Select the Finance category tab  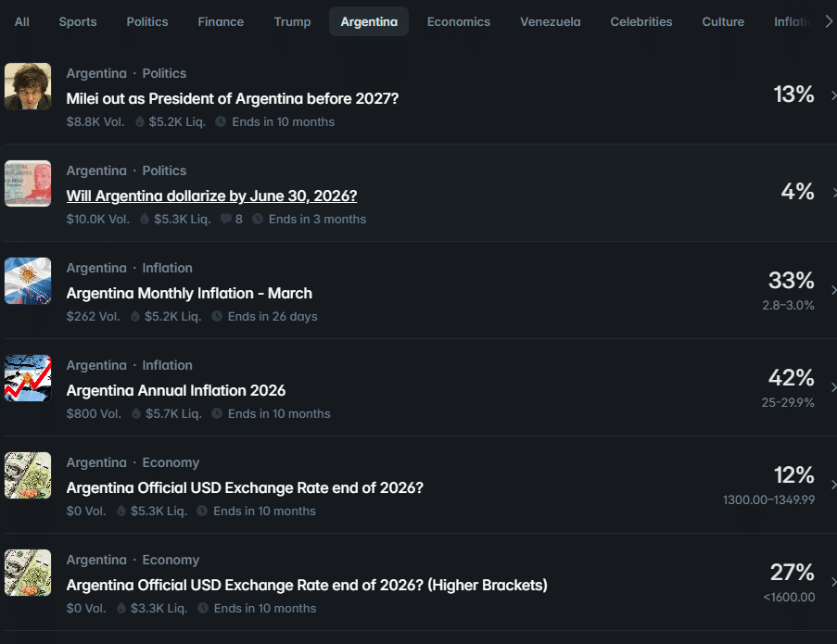tap(221, 21)
